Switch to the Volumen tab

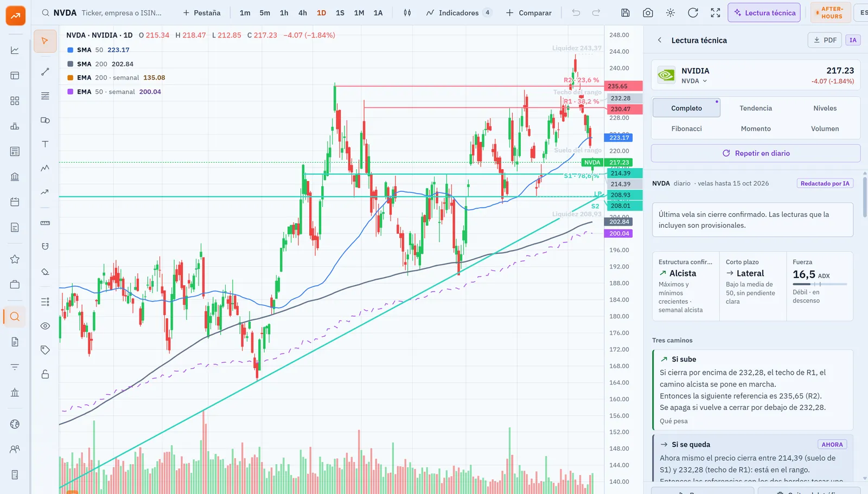825,129
